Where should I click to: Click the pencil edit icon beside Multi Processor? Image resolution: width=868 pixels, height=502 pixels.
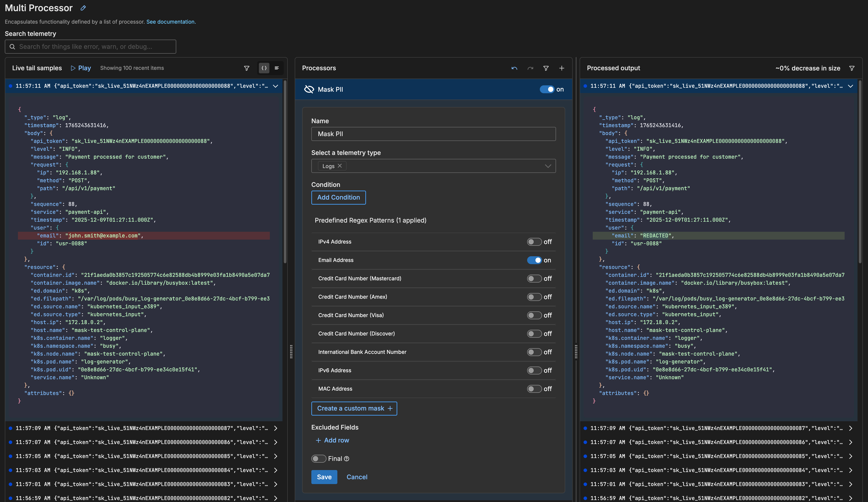[x=83, y=8]
